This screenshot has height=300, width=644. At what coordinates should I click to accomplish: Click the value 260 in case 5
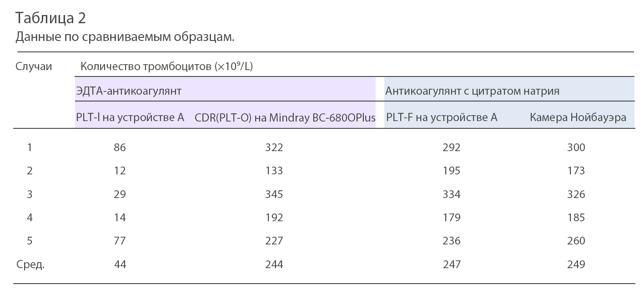pyautogui.click(x=576, y=241)
